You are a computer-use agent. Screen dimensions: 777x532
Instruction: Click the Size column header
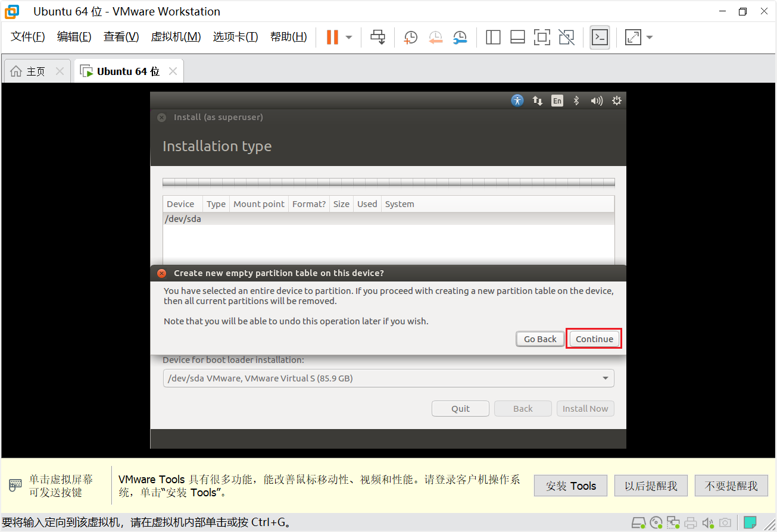341,204
